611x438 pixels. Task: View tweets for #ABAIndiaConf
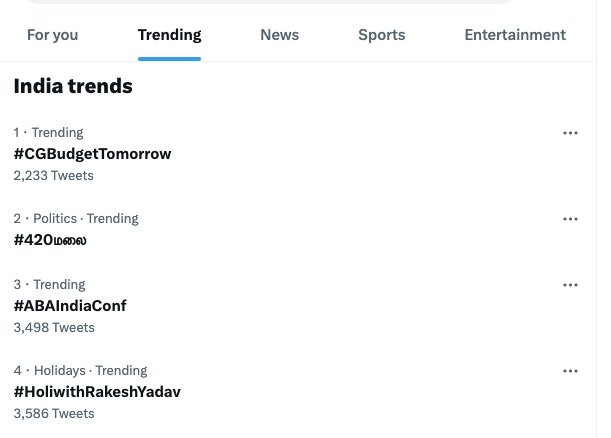[x=70, y=306]
